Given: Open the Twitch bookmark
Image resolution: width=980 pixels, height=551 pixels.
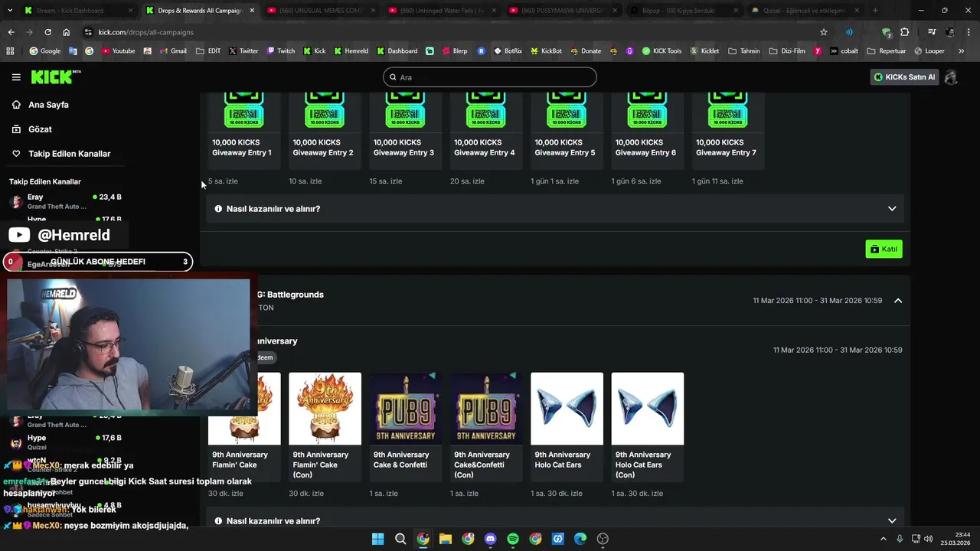Looking at the screenshot, I should coord(280,51).
